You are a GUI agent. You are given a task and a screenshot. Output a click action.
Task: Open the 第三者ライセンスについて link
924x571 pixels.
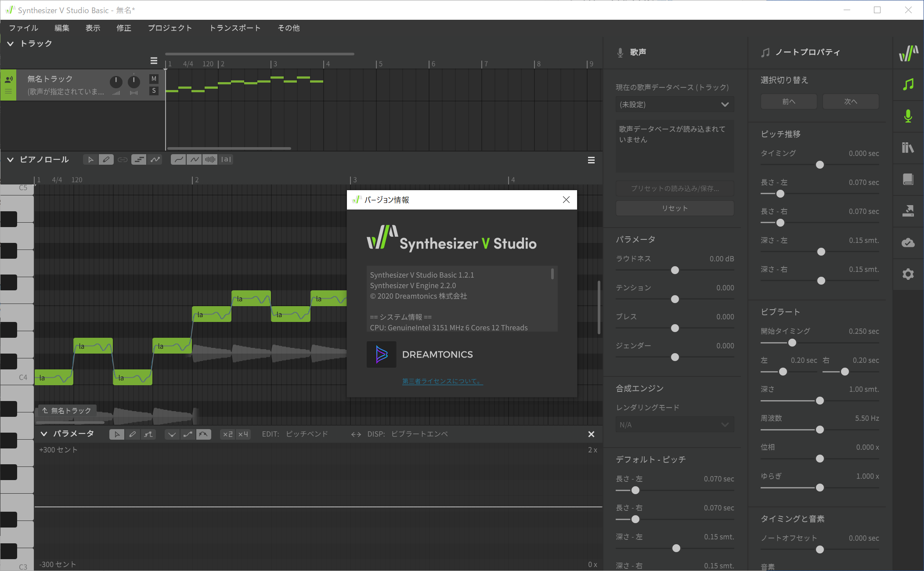(442, 381)
